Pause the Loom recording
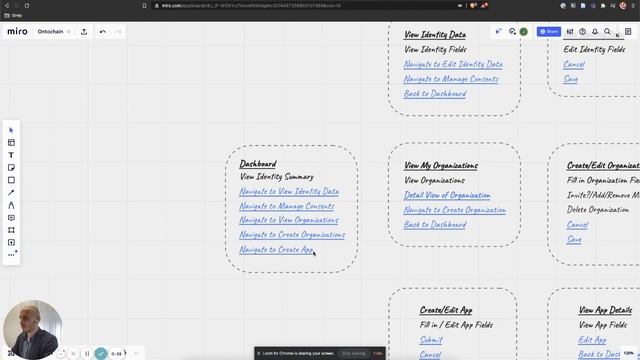The image size is (640, 360). 87,353
